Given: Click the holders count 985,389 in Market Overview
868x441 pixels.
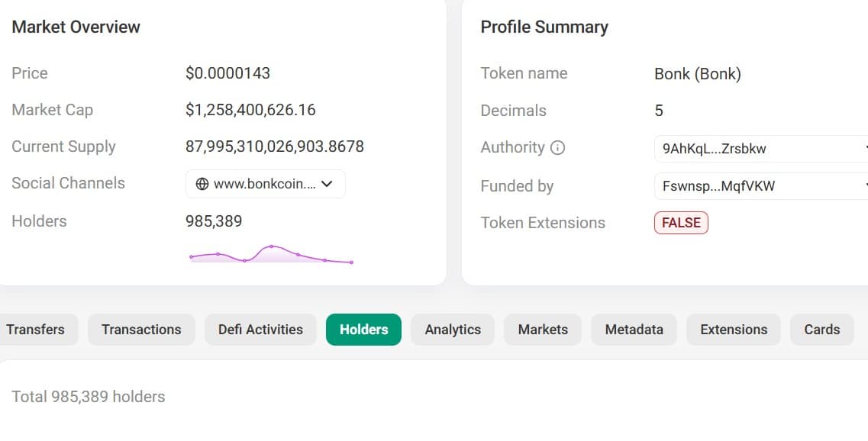Looking at the screenshot, I should click(214, 220).
